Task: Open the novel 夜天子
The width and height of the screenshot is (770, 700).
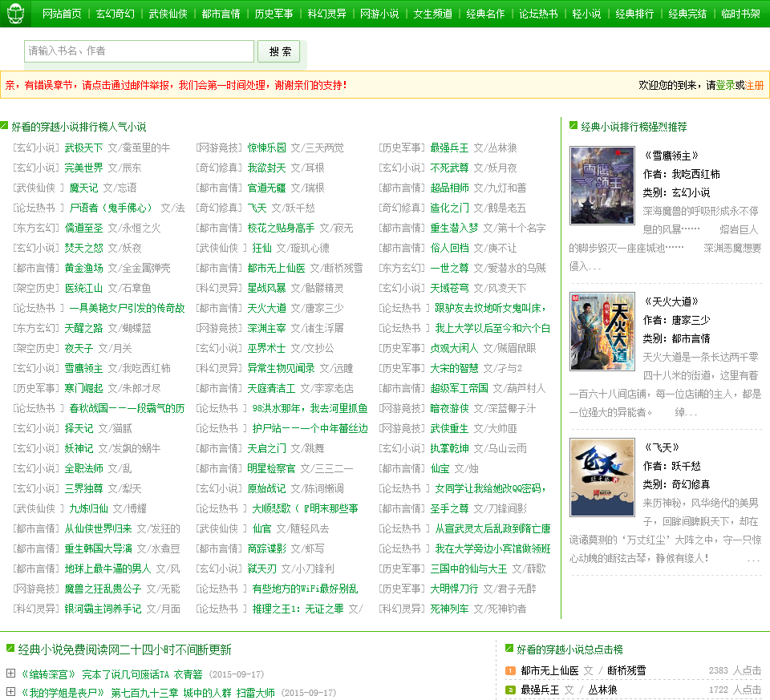Action: click(x=79, y=349)
